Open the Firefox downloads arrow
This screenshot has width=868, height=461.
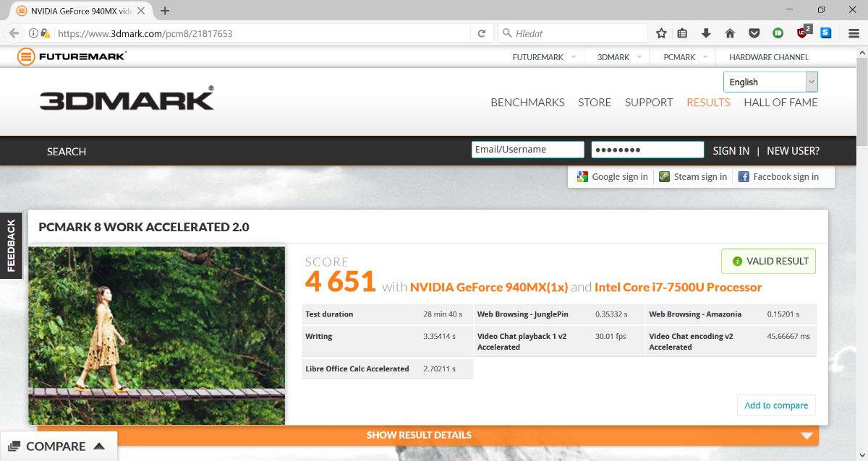tap(706, 33)
